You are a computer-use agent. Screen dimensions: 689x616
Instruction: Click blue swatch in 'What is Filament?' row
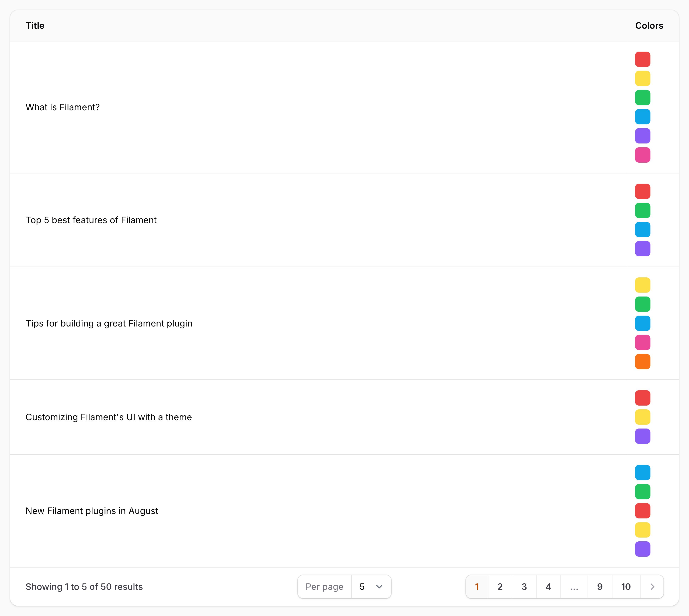(643, 117)
